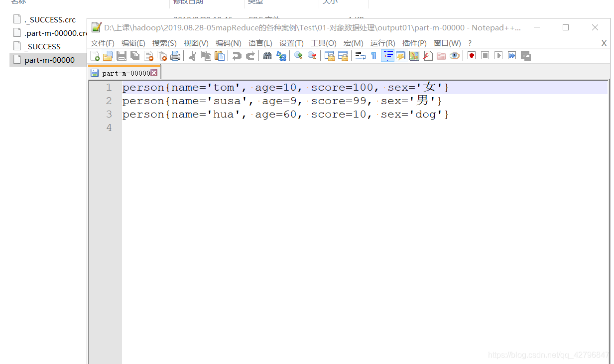Open the Replace toolbar icon
Viewport: 614px width, 364px height.
(281, 56)
